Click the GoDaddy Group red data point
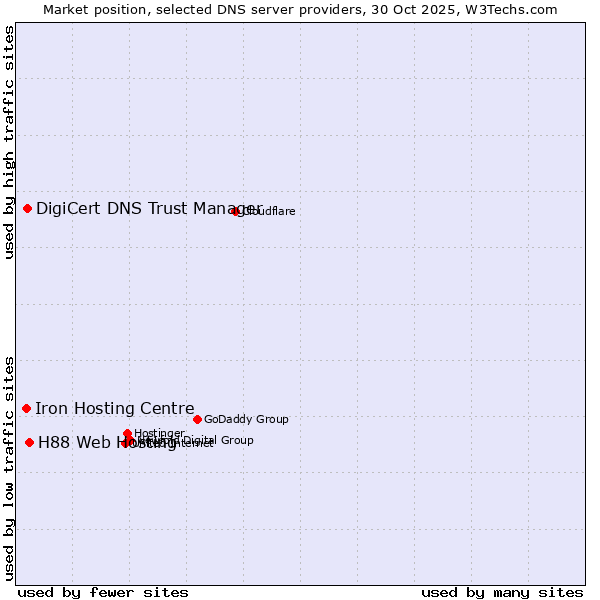The image size is (600, 600). [198, 419]
